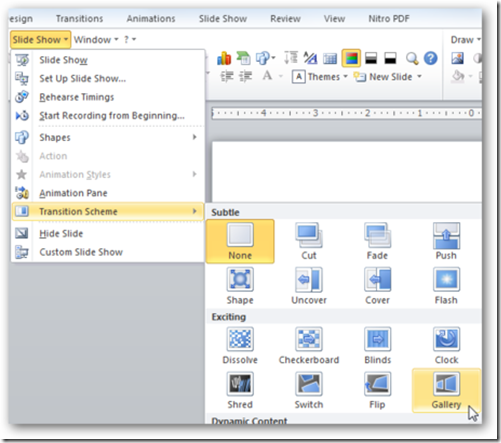Image resolution: width=501 pixels, height=443 pixels.
Task: Open the question mark help dropdown
Action: pos(130,40)
